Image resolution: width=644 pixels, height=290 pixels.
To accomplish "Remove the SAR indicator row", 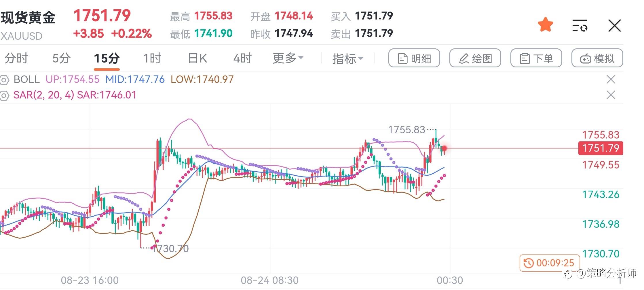I will tap(611, 95).
